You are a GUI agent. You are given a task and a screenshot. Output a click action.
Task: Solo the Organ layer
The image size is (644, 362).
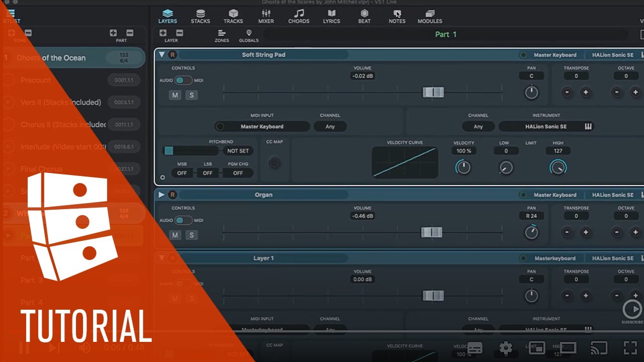click(191, 235)
